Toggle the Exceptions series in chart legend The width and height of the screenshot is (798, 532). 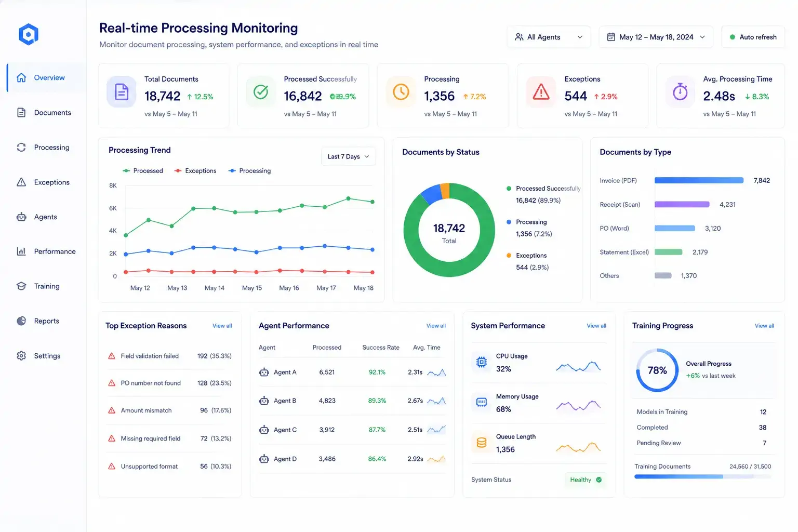195,170
